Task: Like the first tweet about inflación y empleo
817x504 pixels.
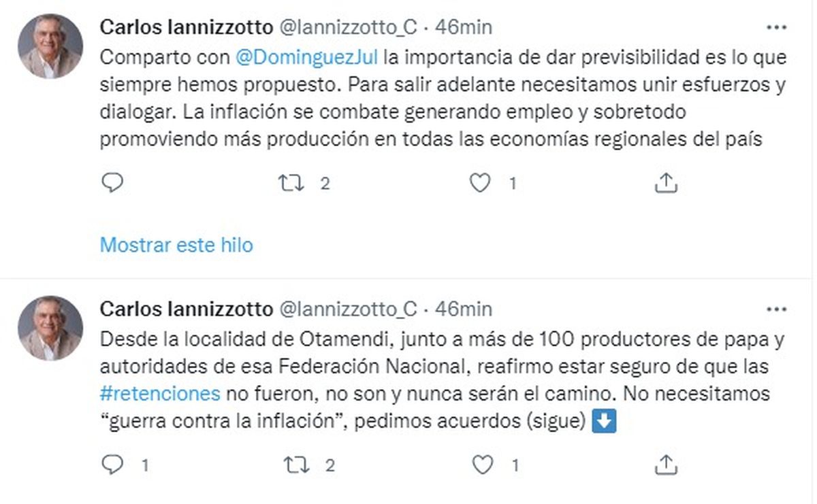Action: (481, 182)
